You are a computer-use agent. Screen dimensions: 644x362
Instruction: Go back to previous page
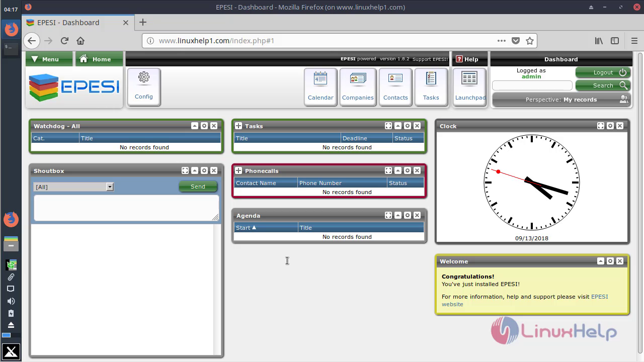click(32, 41)
